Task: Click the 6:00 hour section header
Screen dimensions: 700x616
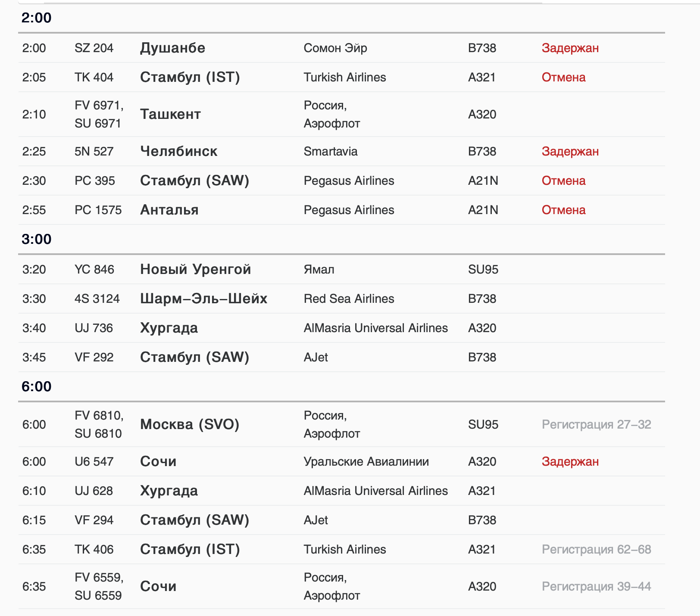Action: (37, 386)
